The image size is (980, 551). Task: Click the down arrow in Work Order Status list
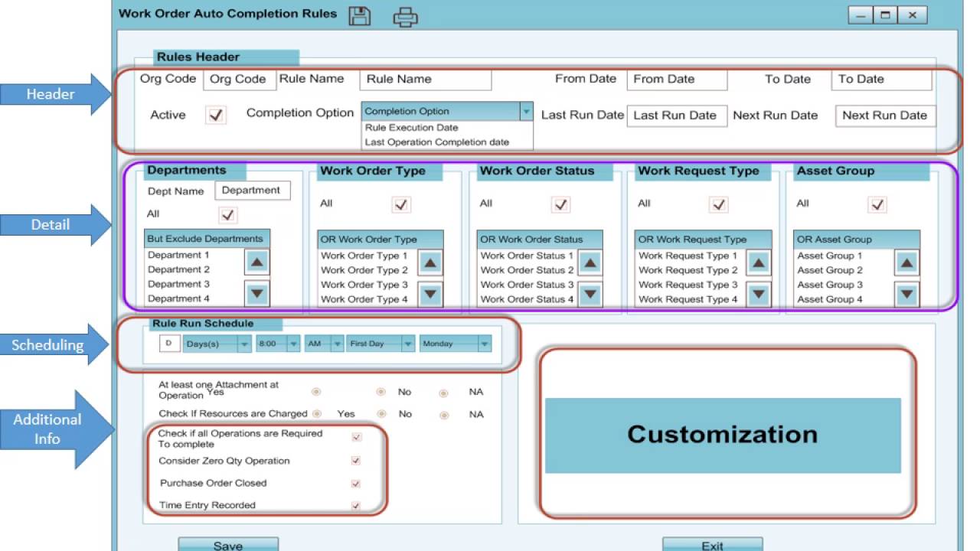pyautogui.click(x=590, y=294)
